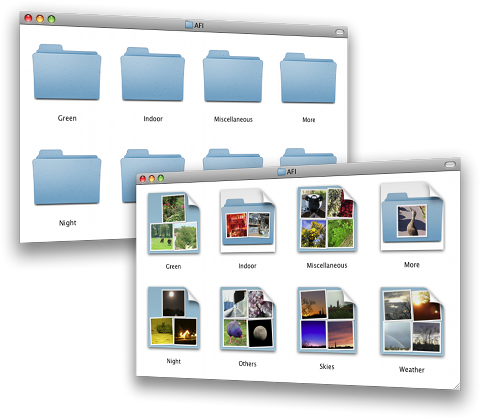Image resolution: width=480 pixels, height=419 pixels.
Task: Select the Indoor folder in front window
Action: click(x=247, y=221)
